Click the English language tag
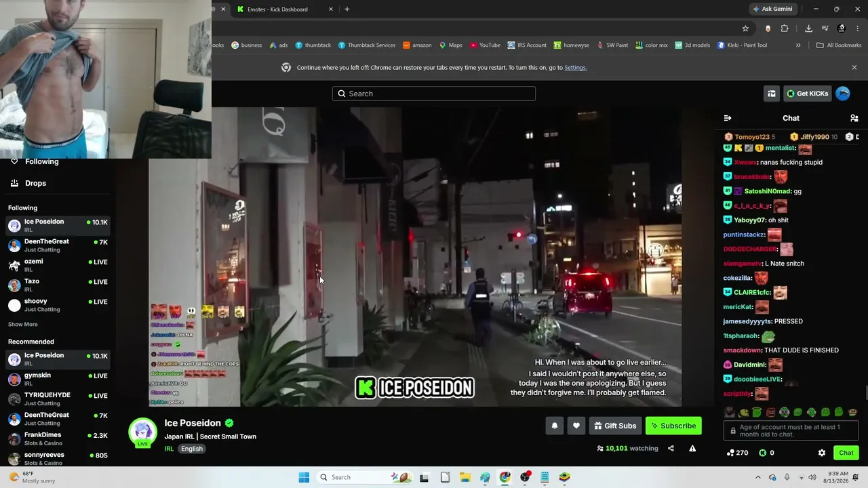This screenshot has width=868, height=488. point(192,449)
